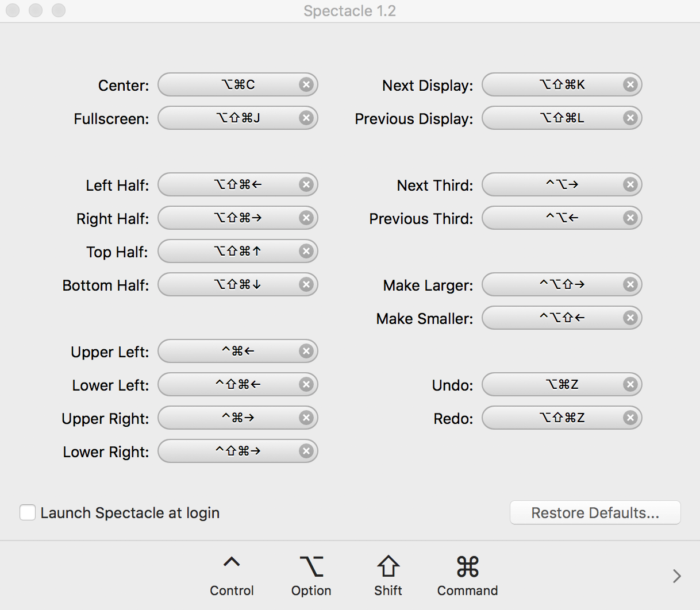This screenshot has width=700, height=610.
Task: Edit the Make Smaller shortcut field
Action: pos(554,318)
